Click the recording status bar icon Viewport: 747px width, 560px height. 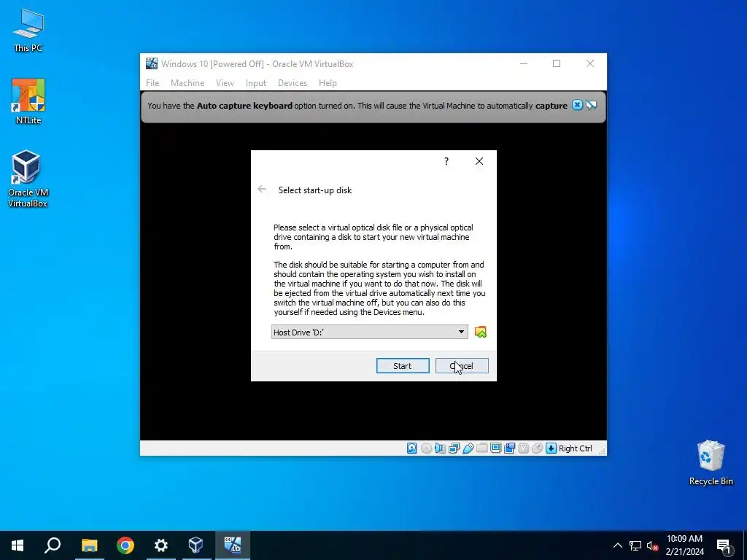point(509,448)
